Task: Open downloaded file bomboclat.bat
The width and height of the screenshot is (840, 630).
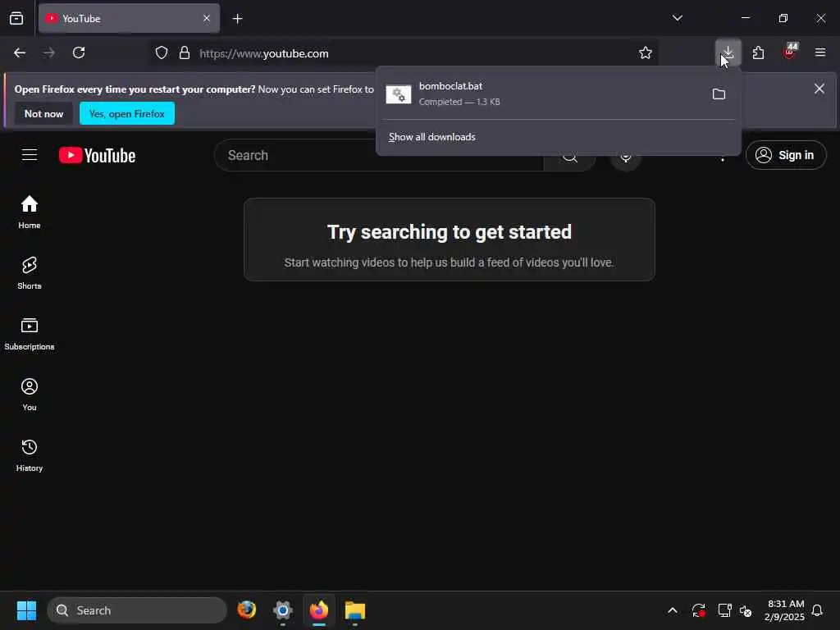Action: click(540, 94)
